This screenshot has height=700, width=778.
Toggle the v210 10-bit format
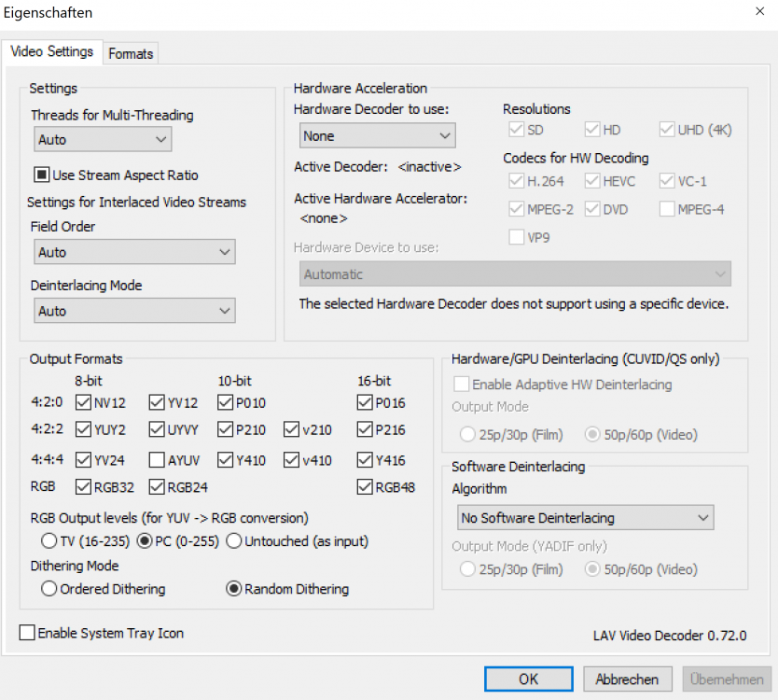point(292,430)
